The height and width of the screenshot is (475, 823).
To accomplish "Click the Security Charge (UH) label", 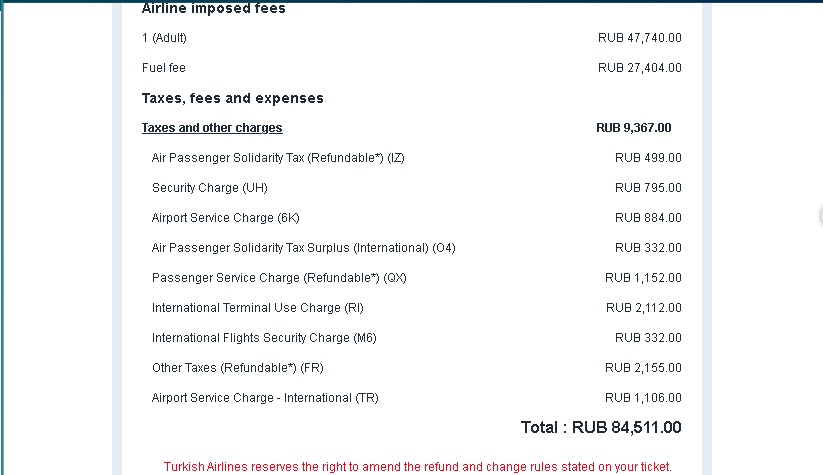I will click(209, 188).
